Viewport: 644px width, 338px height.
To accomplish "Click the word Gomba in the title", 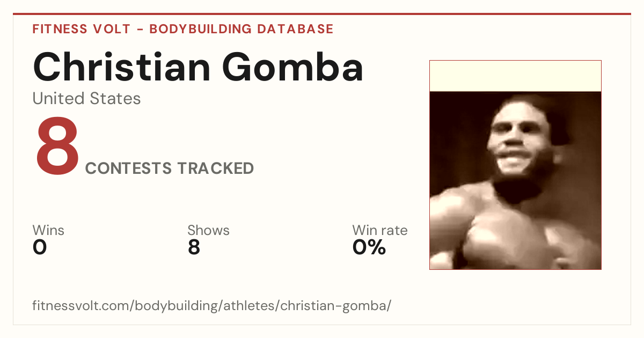I will coord(293,68).
